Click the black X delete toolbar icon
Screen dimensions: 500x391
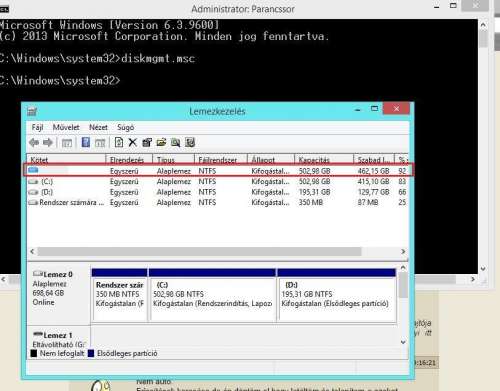133,143
